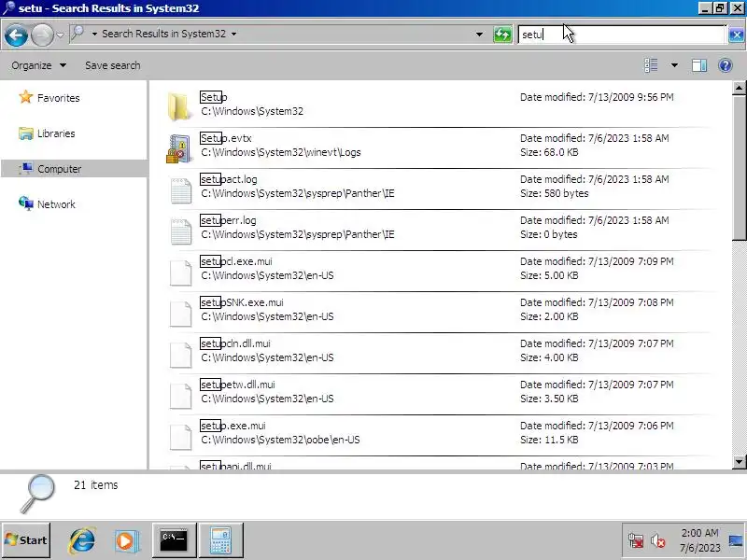Open the Start menu
This screenshot has height=560, width=747.
pyautogui.click(x=26, y=540)
